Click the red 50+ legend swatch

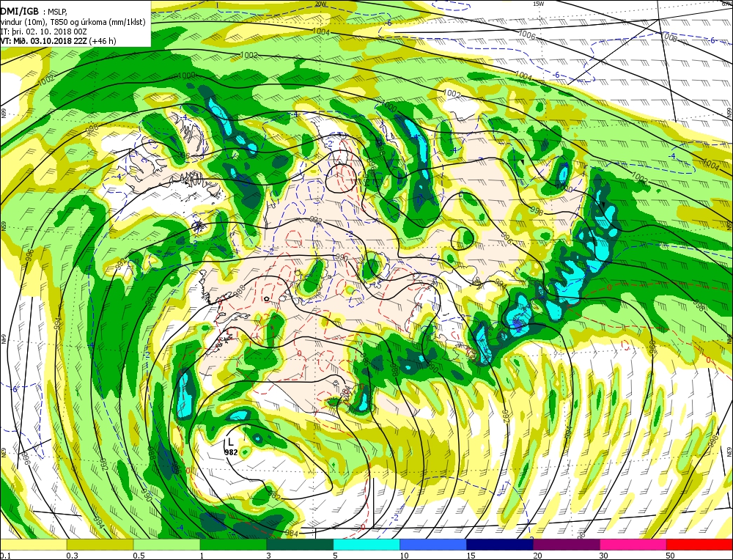(700, 545)
